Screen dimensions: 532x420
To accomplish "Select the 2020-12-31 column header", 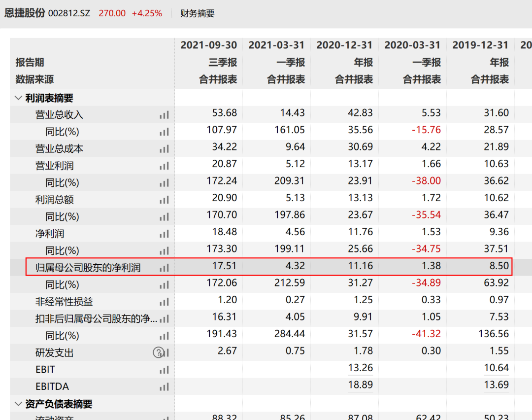I will pyautogui.click(x=344, y=45).
